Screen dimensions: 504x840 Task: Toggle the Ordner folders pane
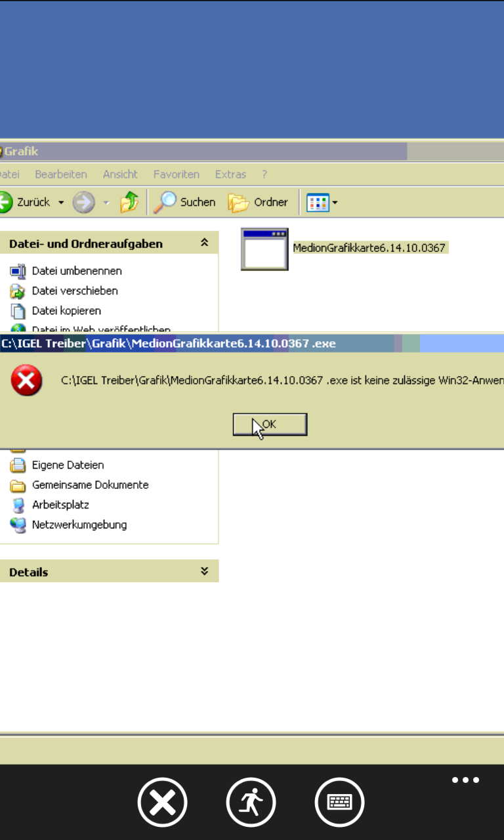pyautogui.click(x=258, y=202)
